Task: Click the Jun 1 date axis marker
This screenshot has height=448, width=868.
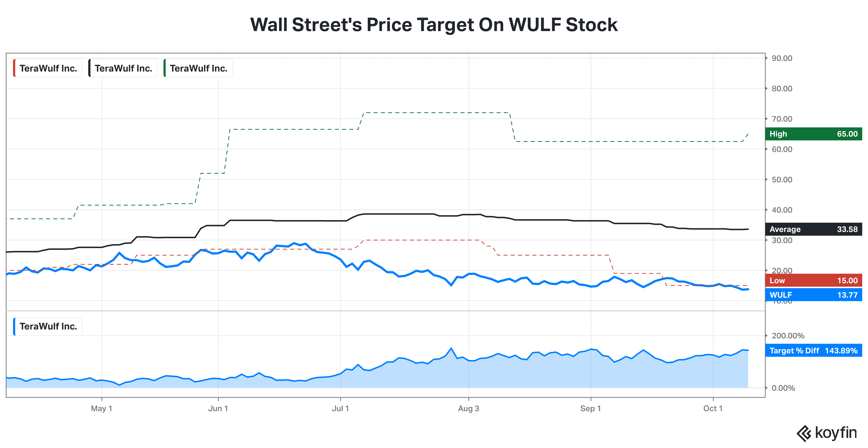Action: pyautogui.click(x=218, y=408)
